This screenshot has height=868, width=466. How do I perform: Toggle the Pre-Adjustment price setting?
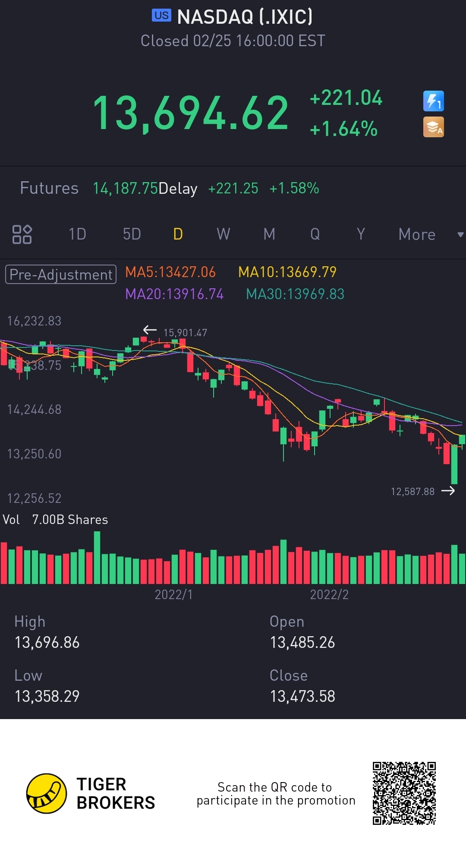pyautogui.click(x=61, y=275)
